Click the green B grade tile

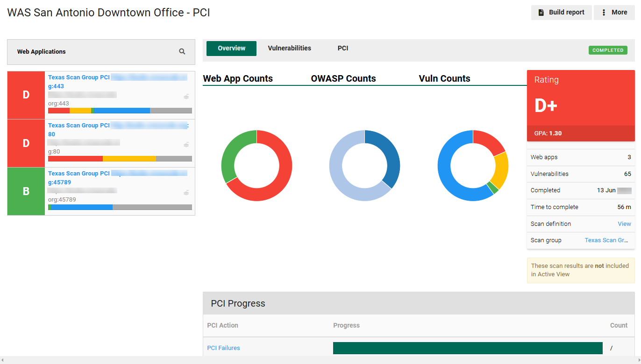(x=26, y=191)
